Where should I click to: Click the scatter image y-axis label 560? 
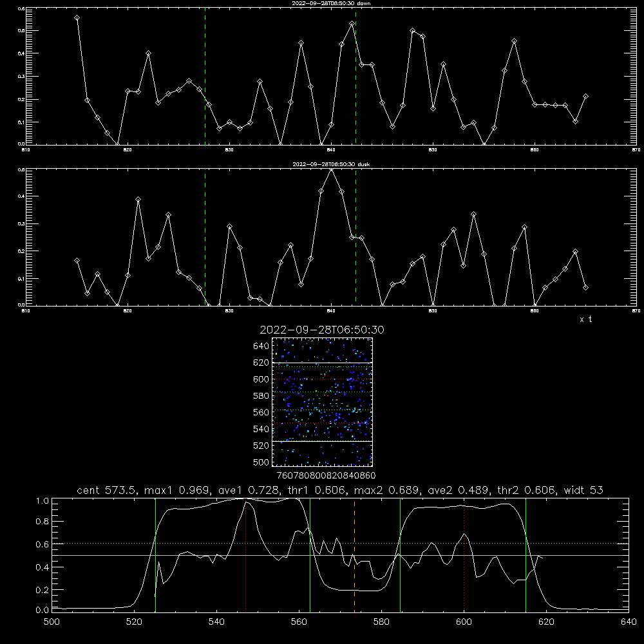click(261, 412)
